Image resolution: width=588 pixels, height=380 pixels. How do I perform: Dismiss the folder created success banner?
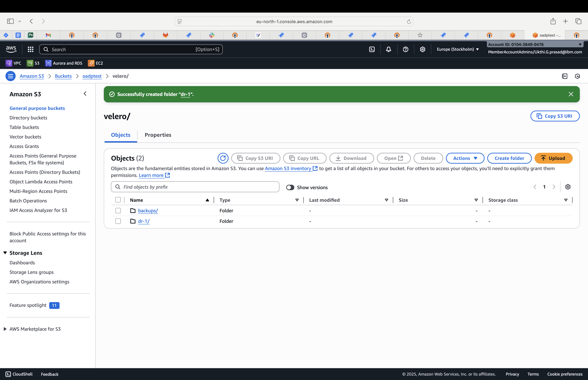[571, 94]
